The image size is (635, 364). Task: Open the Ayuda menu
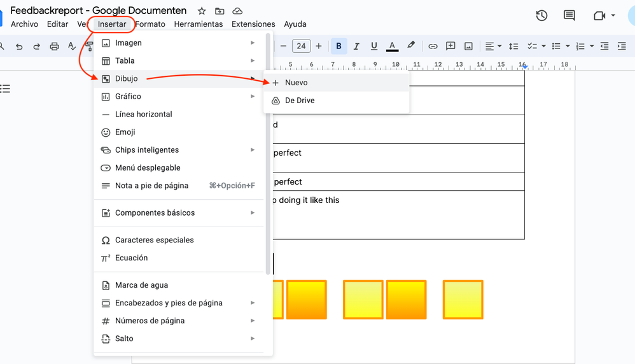295,24
